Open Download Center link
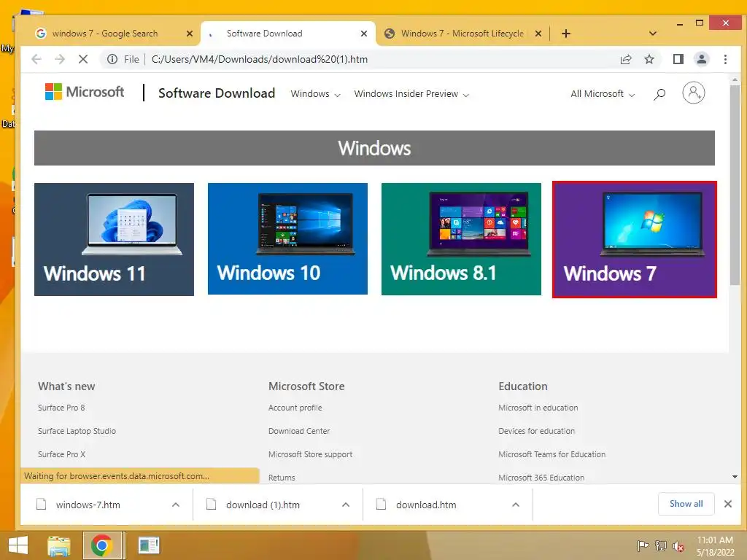The height and width of the screenshot is (560, 747). click(299, 431)
